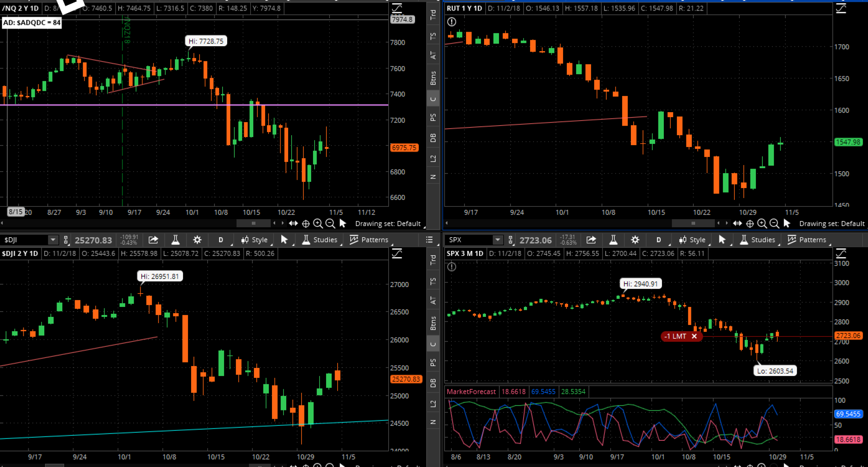868x467 pixels.
Task: Click the Lo: 2603.54 bubble
Action: tap(775, 370)
